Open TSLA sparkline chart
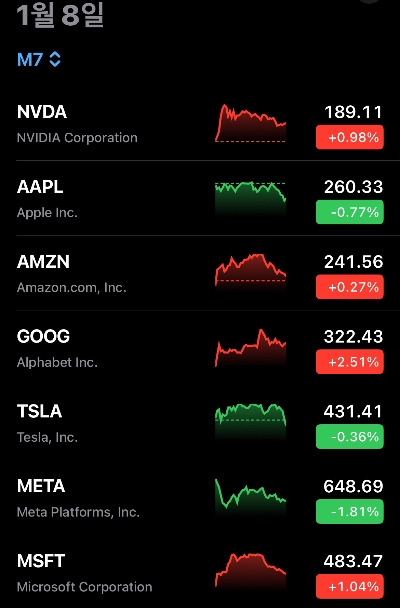400x608 pixels. tap(250, 421)
